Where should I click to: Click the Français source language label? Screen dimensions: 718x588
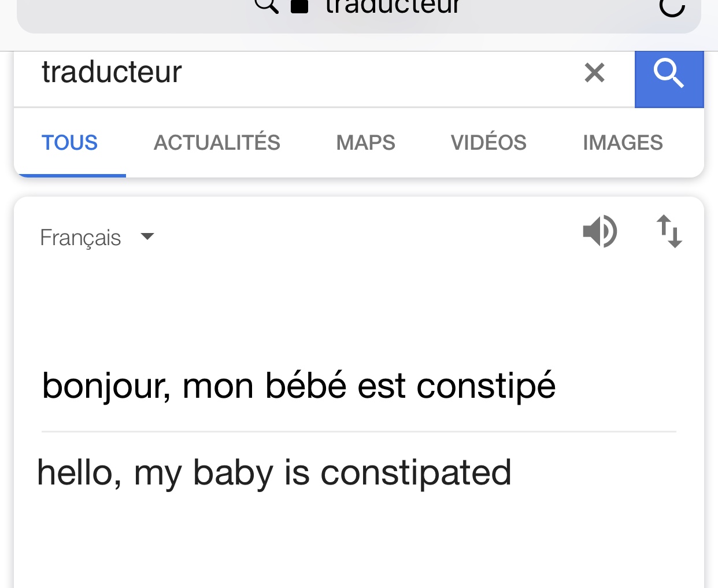coord(80,238)
